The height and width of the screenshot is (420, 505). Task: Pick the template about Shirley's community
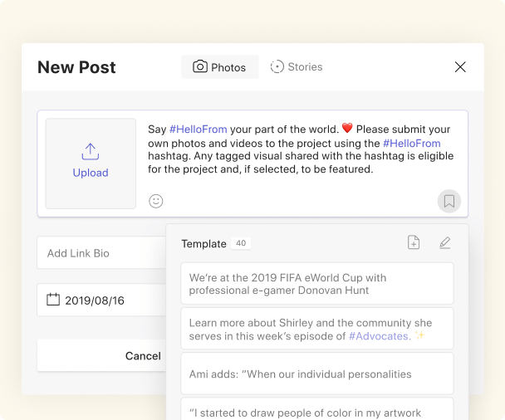pyautogui.click(x=316, y=330)
